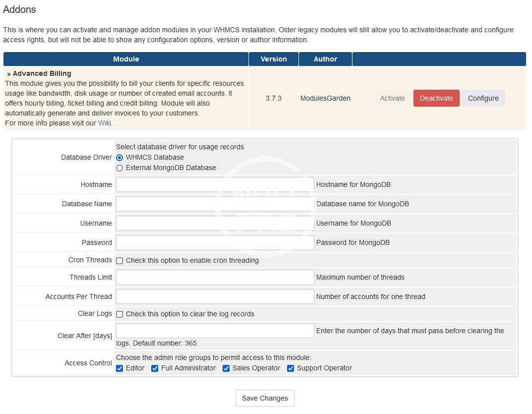The width and height of the screenshot is (532, 414).
Task: Enable the Clear Logs checkbox
Action: [x=119, y=314]
